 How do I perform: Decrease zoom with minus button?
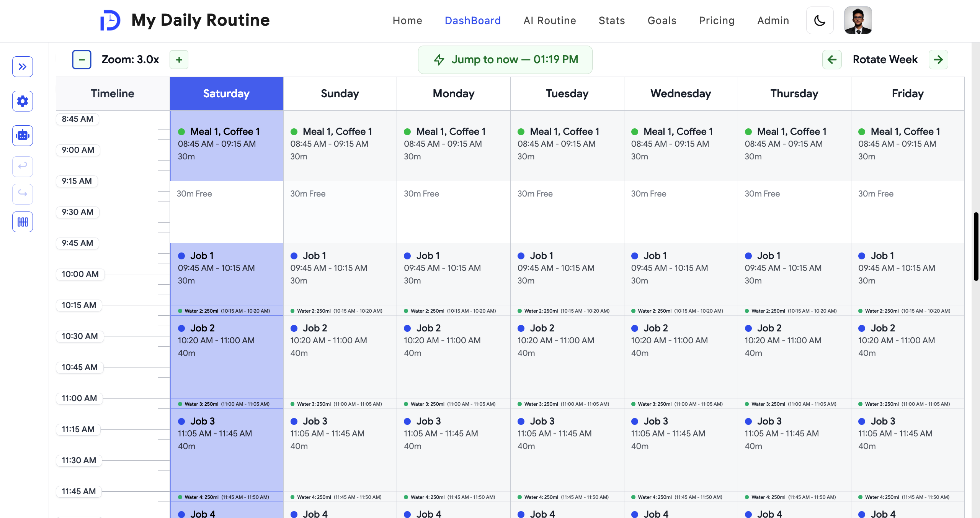click(x=82, y=59)
